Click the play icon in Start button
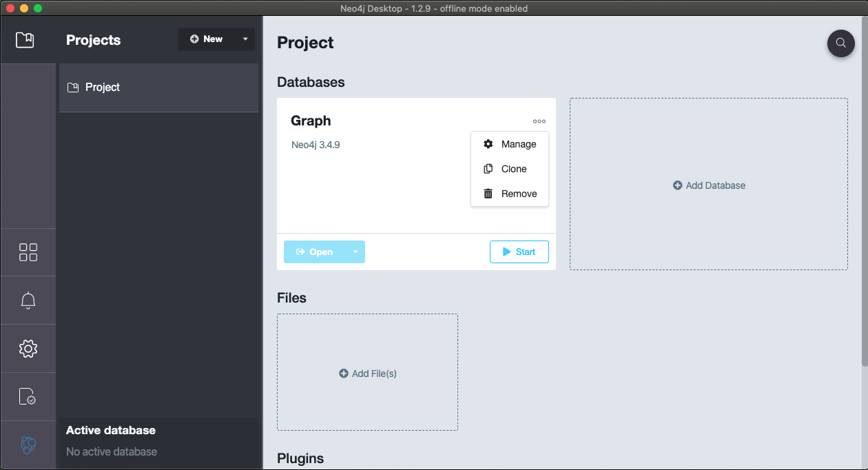The height and width of the screenshot is (470, 868). (x=507, y=252)
